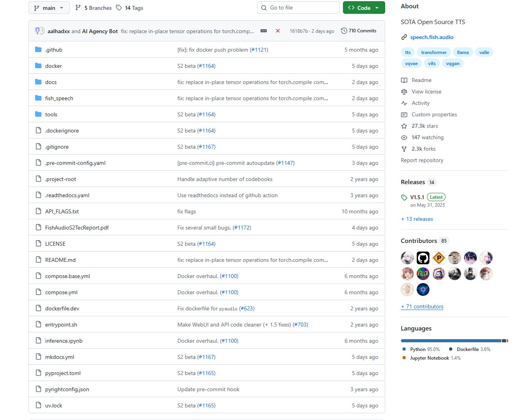Viewport: 532px width, 420px height.
Task: Open the .project-root file
Action: click(60, 179)
